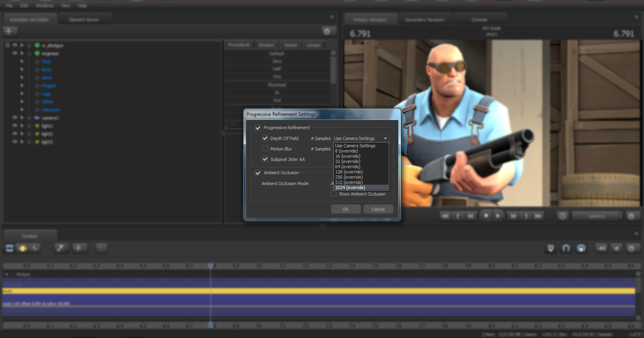644x338 pixels.
Task: Click the yellow light icon beside light1
Action: pos(37,126)
